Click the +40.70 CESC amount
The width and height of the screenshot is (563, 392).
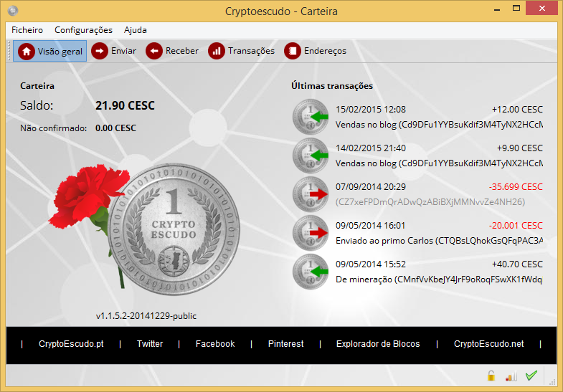point(517,264)
